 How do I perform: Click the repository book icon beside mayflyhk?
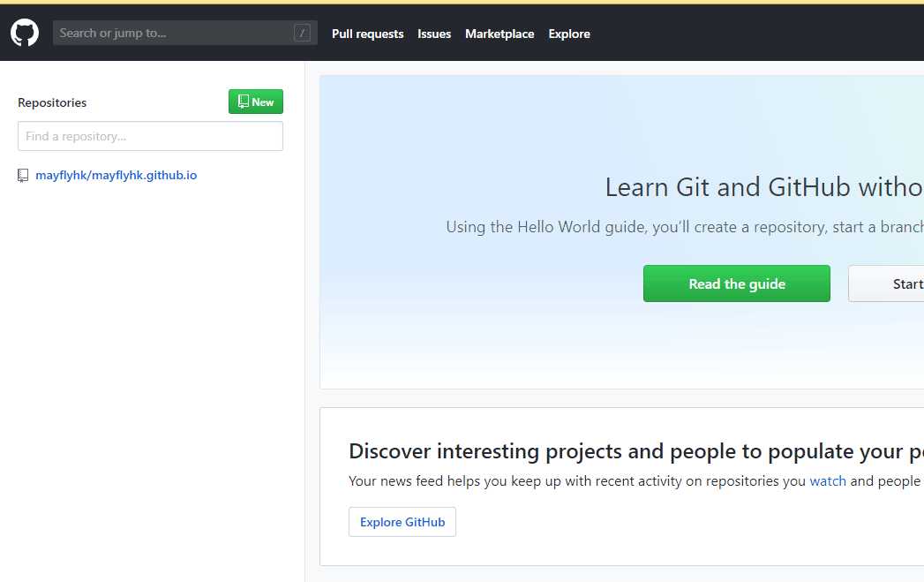23,175
